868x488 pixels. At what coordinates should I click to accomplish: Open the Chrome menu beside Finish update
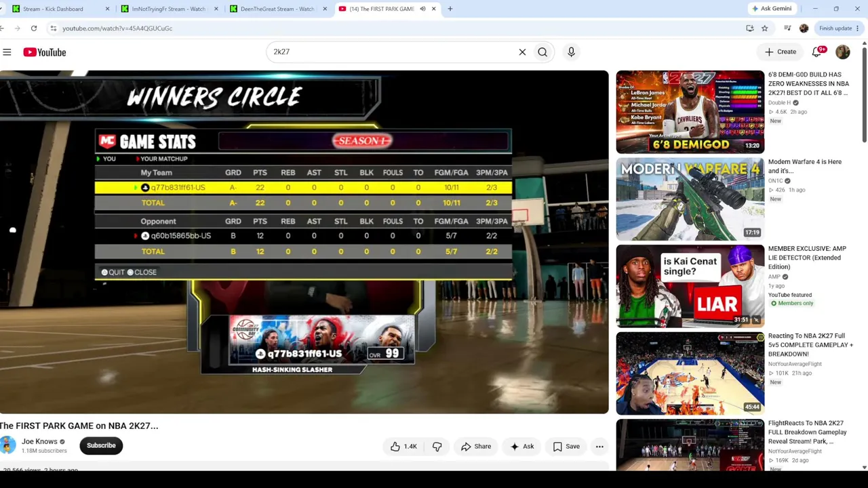point(858,28)
